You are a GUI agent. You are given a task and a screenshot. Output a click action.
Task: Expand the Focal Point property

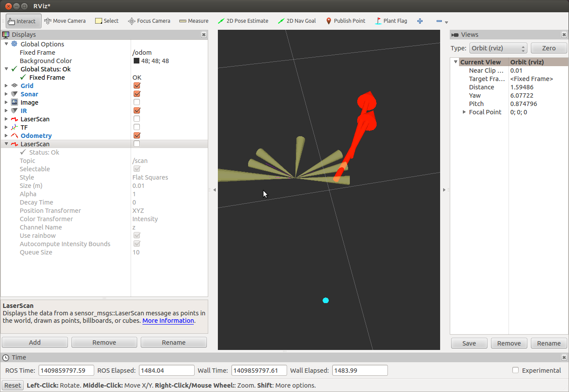pos(464,112)
